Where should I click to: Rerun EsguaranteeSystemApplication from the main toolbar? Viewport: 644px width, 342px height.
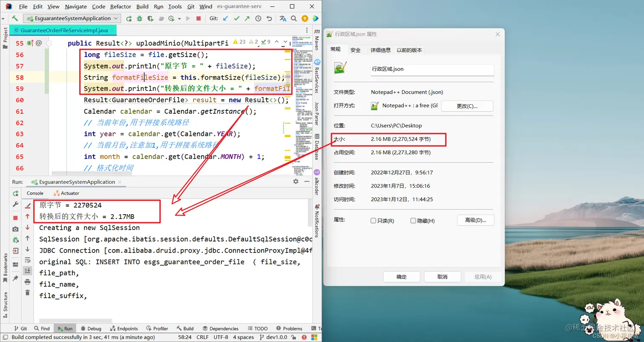pos(129,18)
